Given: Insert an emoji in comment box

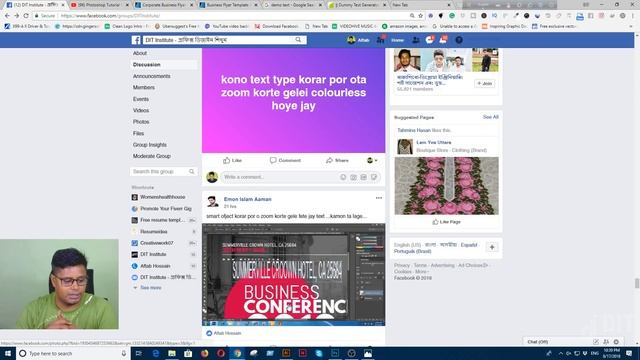Looking at the screenshot, I should click(x=343, y=177).
